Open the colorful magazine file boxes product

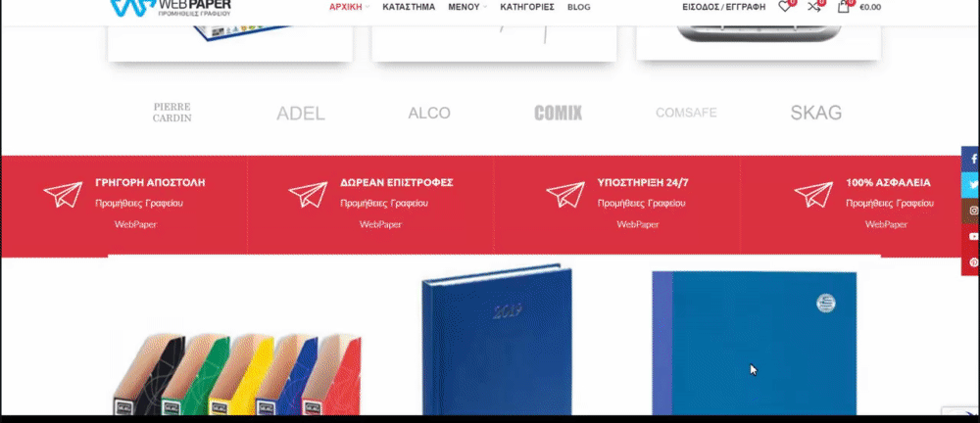click(237, 374)
